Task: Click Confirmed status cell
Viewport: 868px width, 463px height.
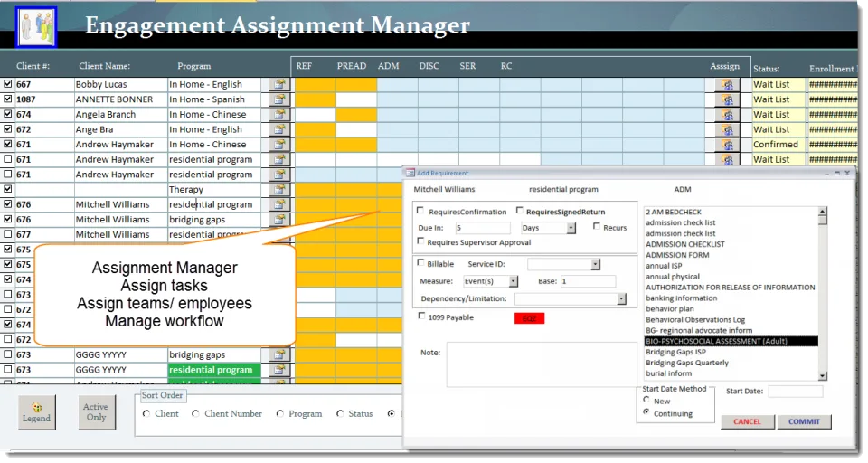Action: coord(778,145)
